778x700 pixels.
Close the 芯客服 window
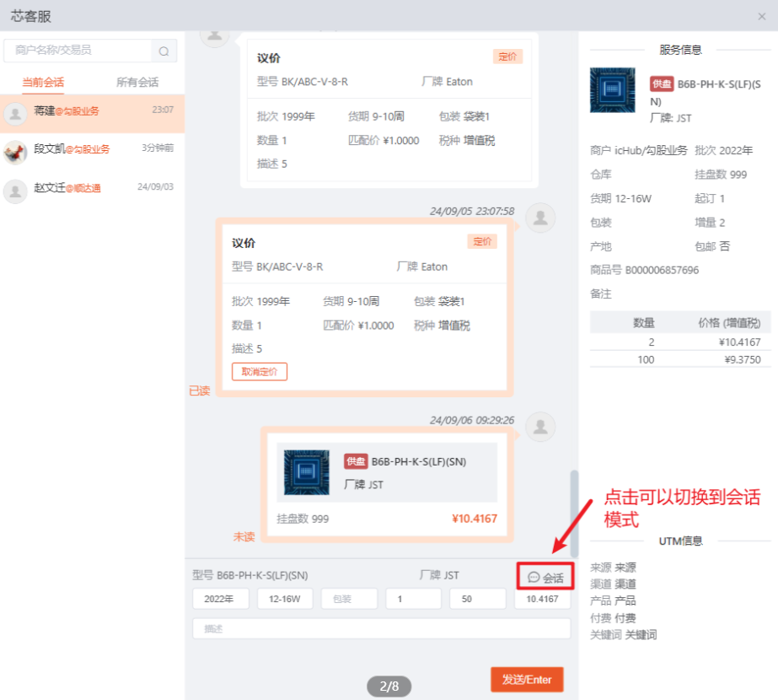pos(762,16)
